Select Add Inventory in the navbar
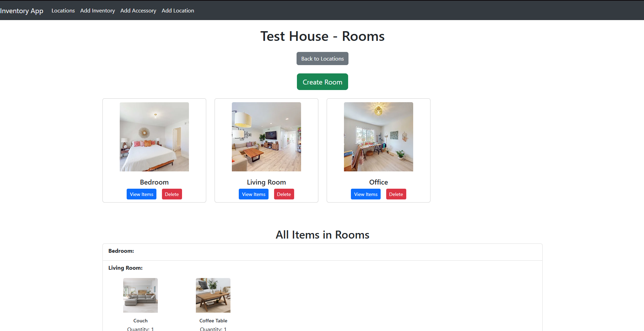 point(97,10)
